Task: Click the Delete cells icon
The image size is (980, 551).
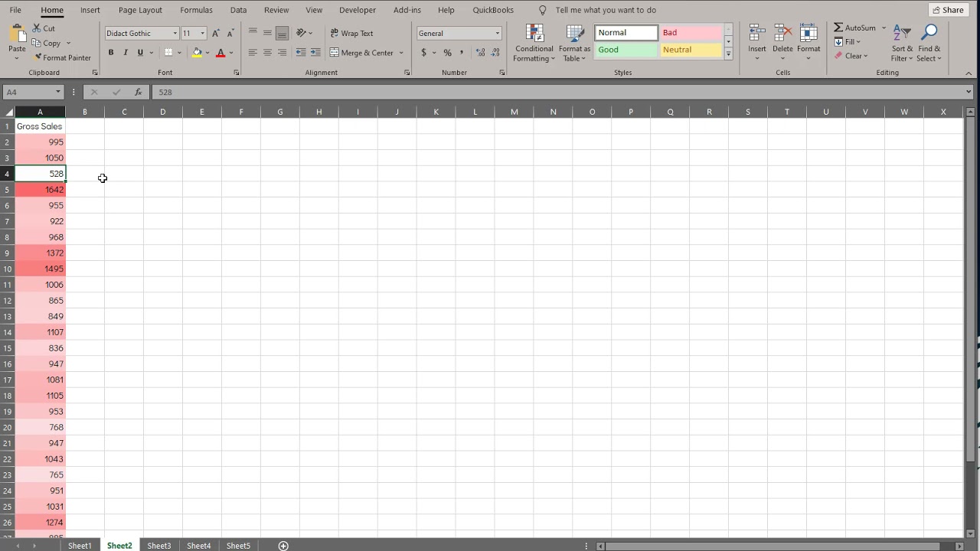Action: point(782,34)
